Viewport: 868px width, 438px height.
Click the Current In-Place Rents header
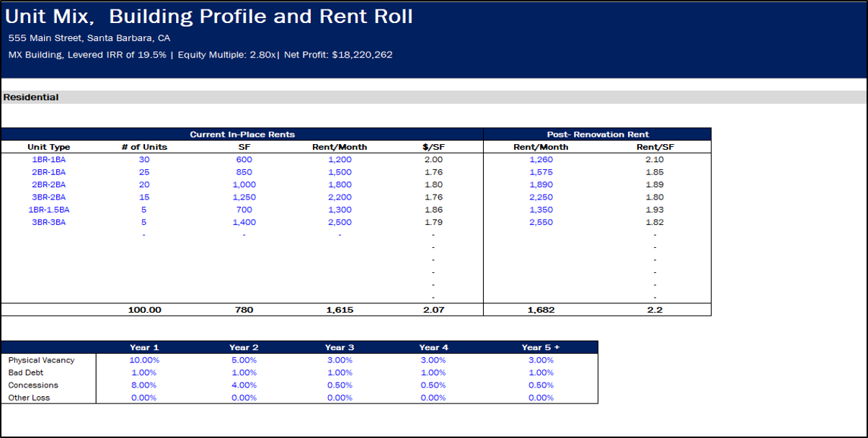(x=242, y=135)
